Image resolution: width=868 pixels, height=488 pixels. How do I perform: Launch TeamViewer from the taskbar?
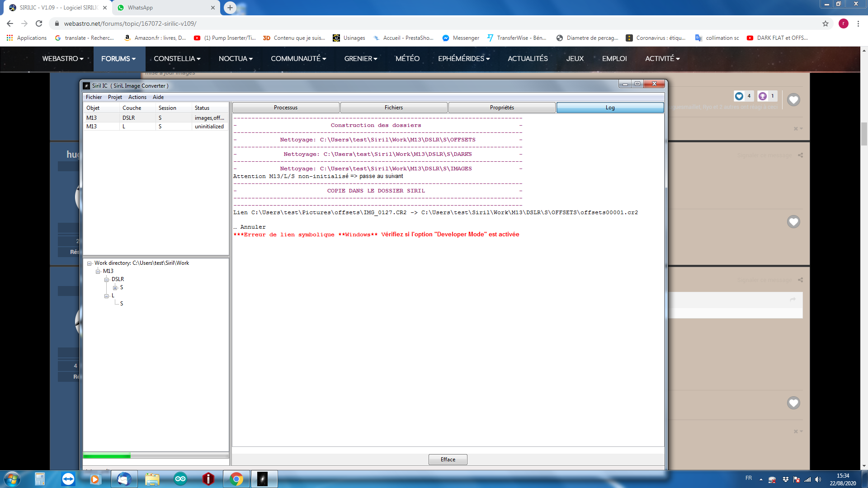[68, 479]
